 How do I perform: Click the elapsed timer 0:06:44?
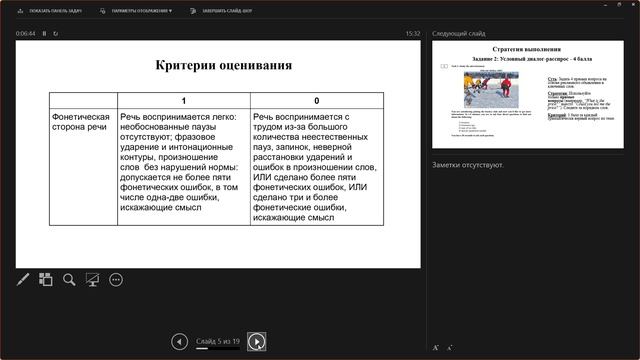coord(25,33)
